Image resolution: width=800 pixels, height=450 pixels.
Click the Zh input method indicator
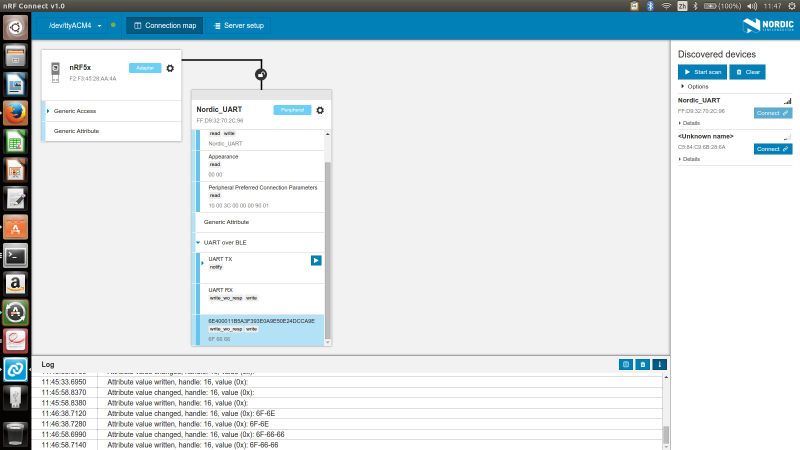(682, 6)
